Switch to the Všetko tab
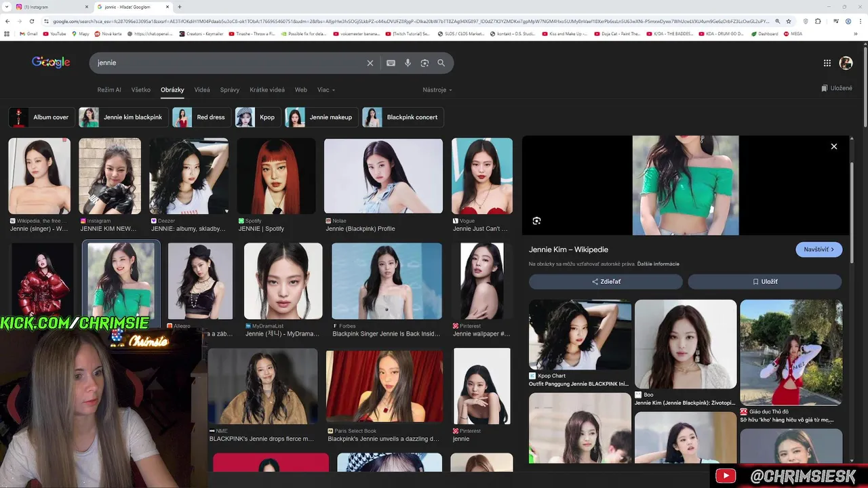The width and height of the screenshot is (868, 488). pyautogui.click(x=141, y=89)
